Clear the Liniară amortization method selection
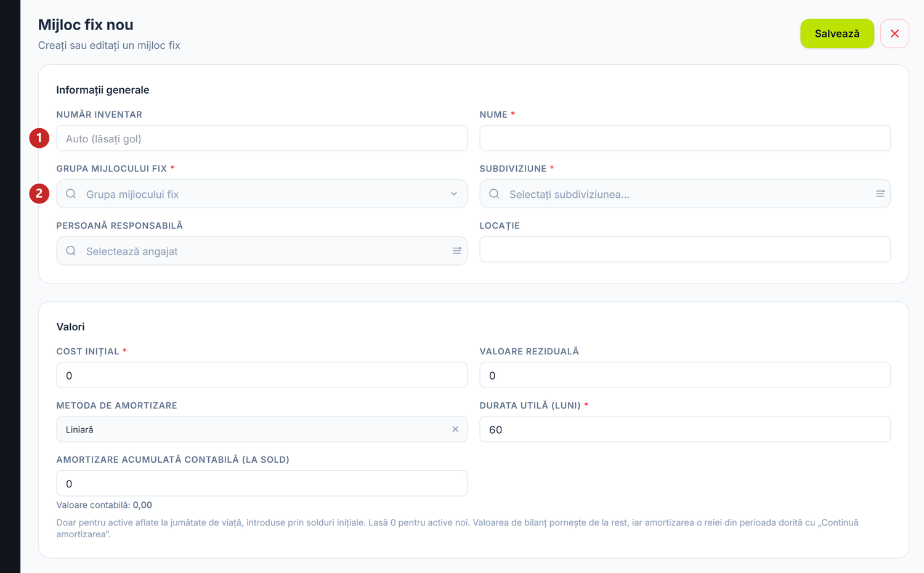The image size is (924, 573). pyautogui.click(x=455, y=429)
